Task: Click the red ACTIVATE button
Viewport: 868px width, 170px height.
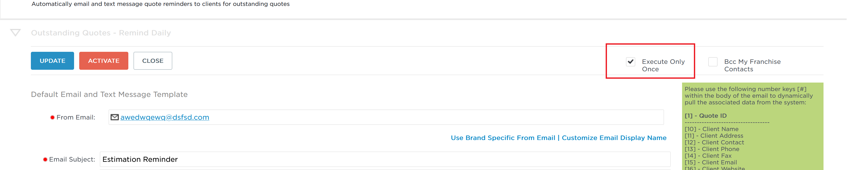Action: (104, 61)
